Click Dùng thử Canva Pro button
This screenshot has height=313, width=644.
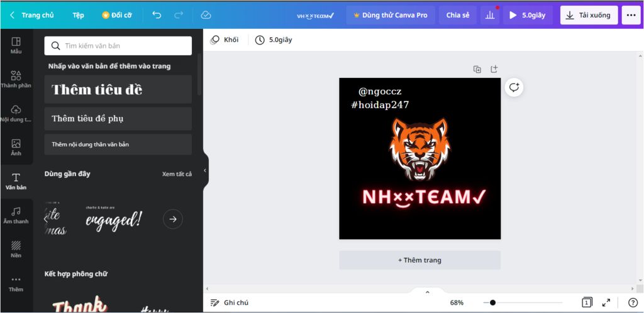pyautogui.click(x=390, y=15)
